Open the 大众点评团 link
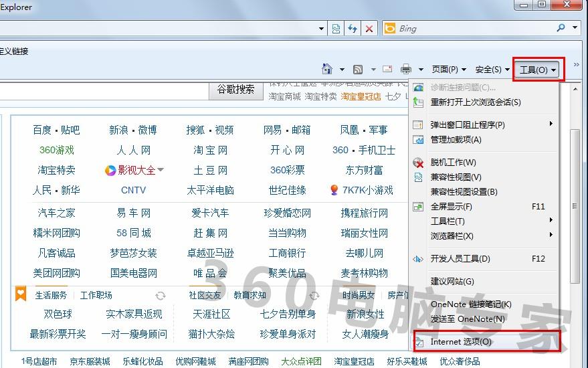This screenshot has height=368, width=588. tap(301, 361)
